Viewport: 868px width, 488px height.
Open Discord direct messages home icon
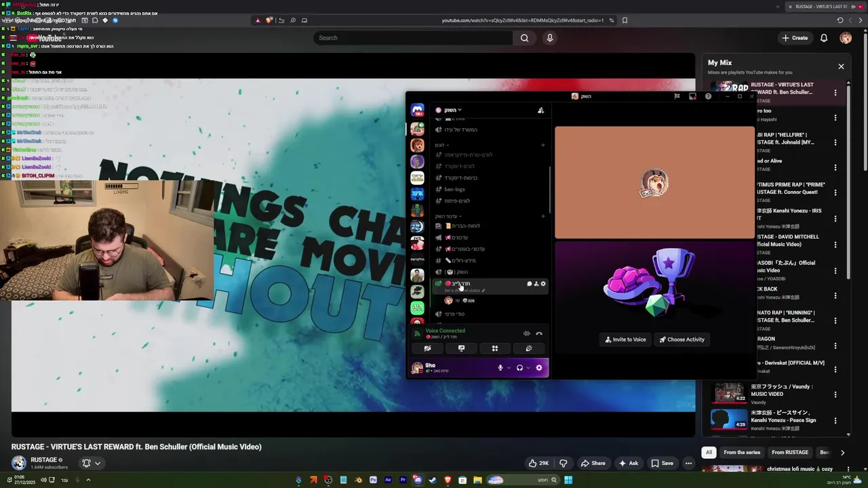[418, 110]
